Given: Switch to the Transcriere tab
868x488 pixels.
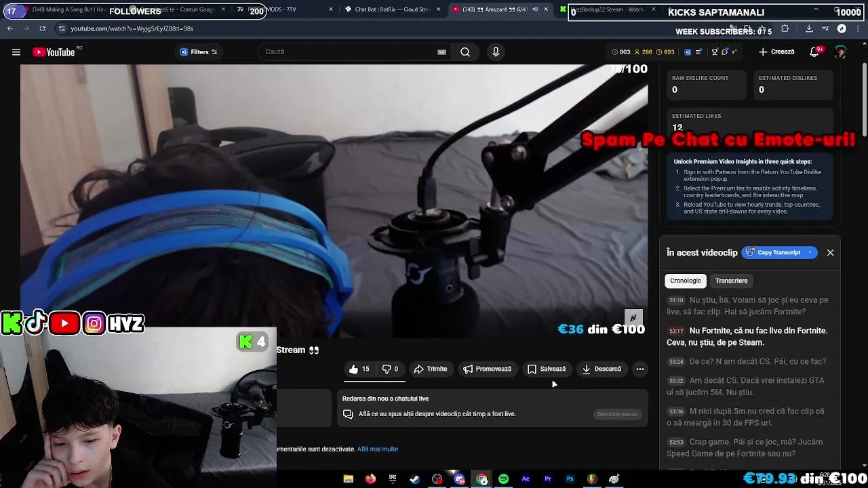Looking at the screenshot, I should 731,281.
